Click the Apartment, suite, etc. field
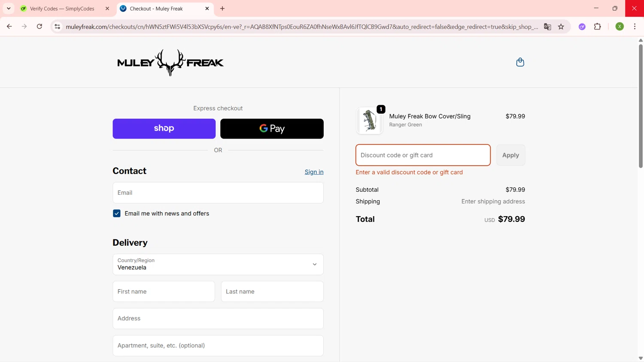Screen dimensions: 644x362 218,346
